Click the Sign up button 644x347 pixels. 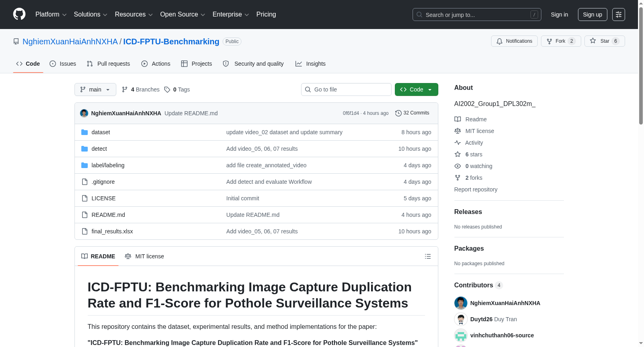pos(592,15)
